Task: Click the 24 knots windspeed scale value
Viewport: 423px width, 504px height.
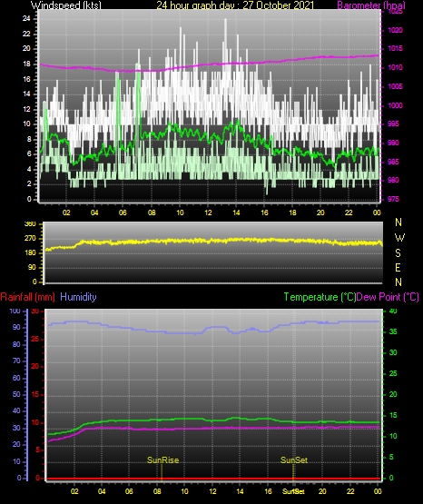Action: point(26,19)
